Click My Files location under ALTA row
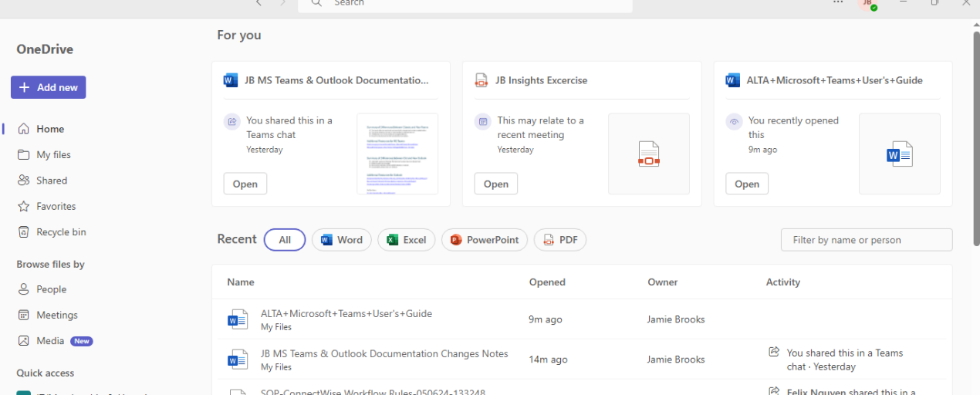Viewport: 980px width, 395px height. click(276, 327)
